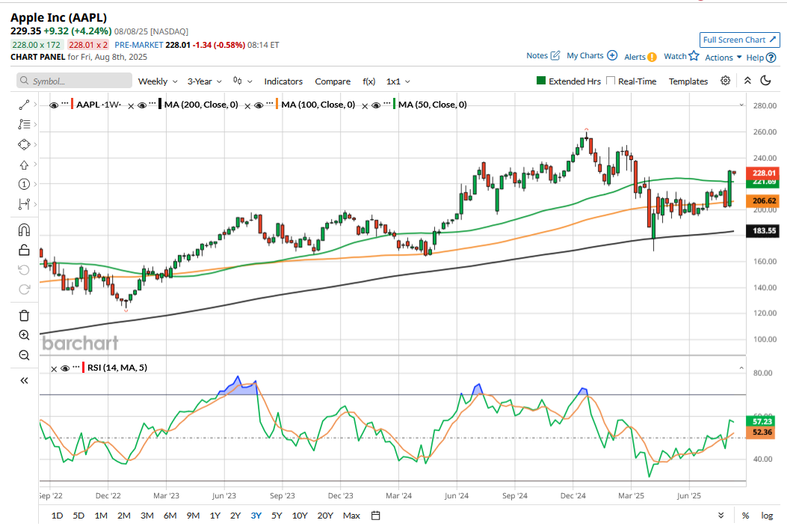Select the polygon shapes drawing tool
Image resolution: width=787 pixels, height=532 pixels.
tap(24, 144)
